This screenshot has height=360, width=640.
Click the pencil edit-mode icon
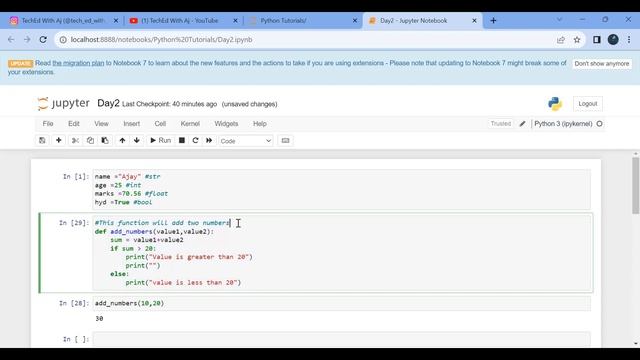point(522,124)
